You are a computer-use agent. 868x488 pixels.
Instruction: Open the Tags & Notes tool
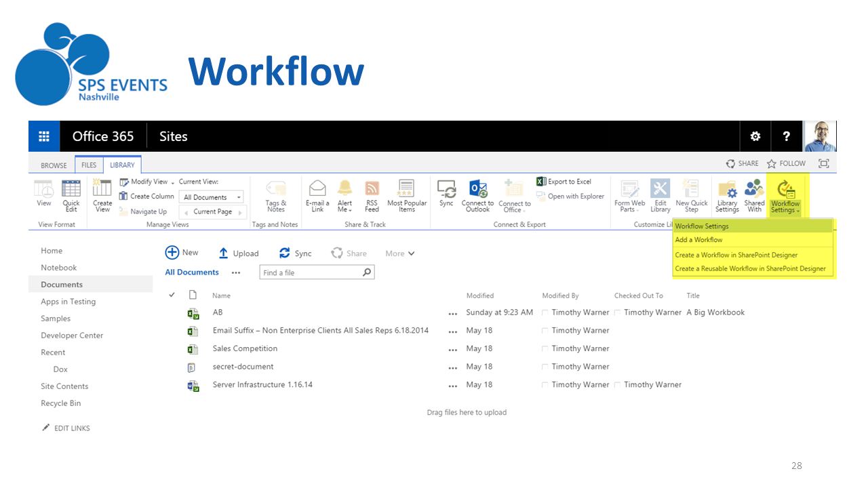(276, 196)
